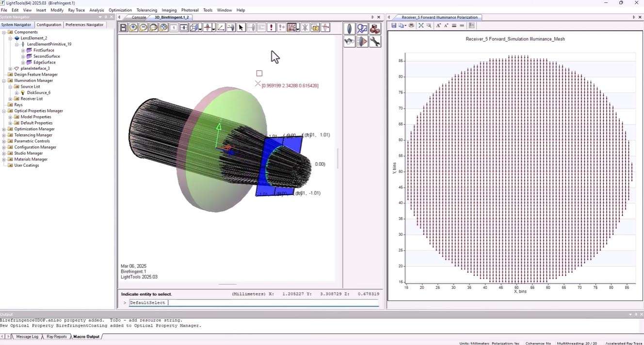Open the Ray Trace menu
This screenshot has width=644, height=345.
tap(76, 10)
